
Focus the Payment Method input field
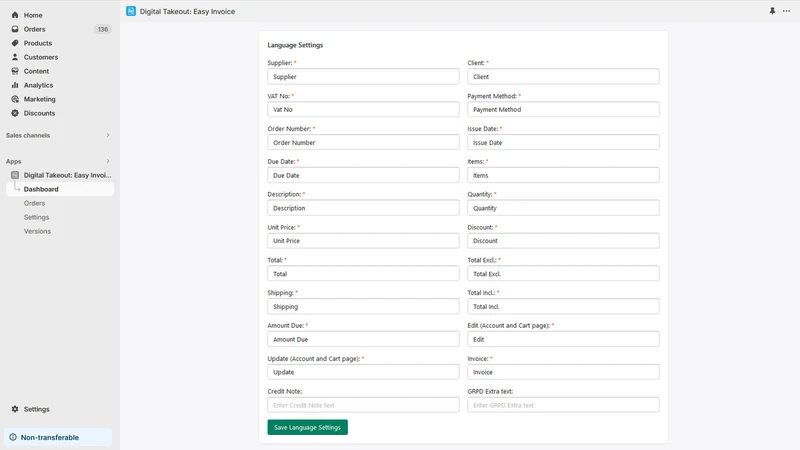[563, 109]
